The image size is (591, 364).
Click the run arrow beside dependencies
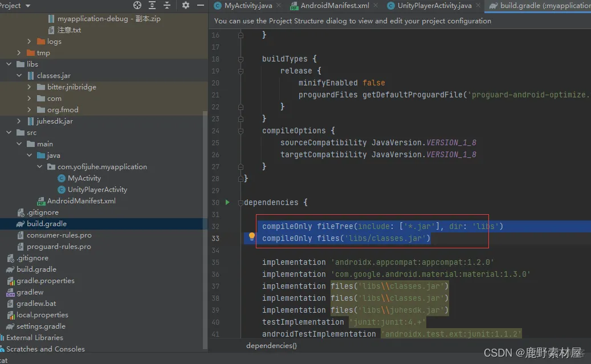click(x=227, y=202)
